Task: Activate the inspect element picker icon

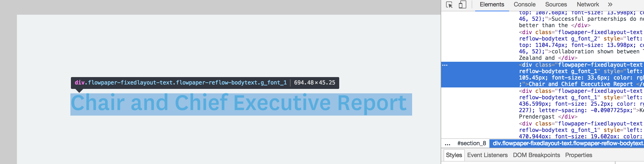Action: pyautogui.click(x=449, y=4)
